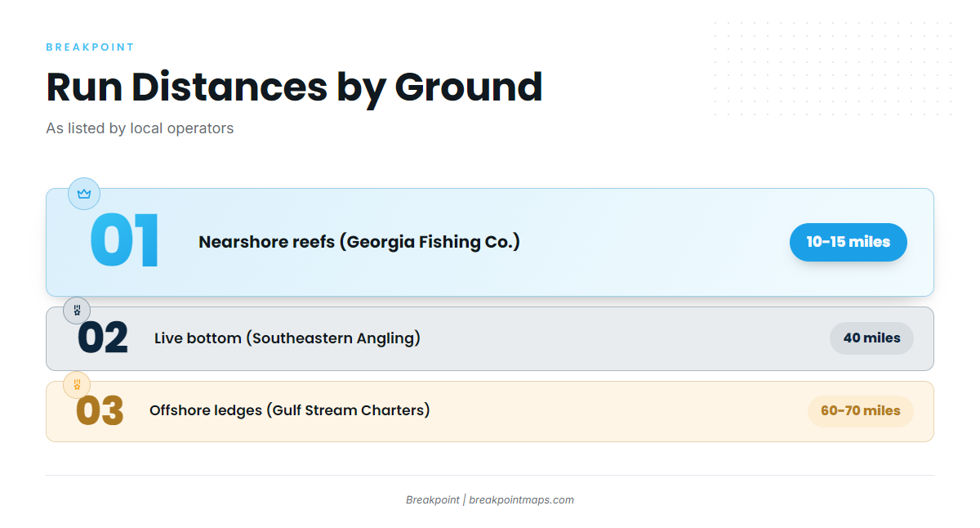Click the rank number 02

point(103,338)
